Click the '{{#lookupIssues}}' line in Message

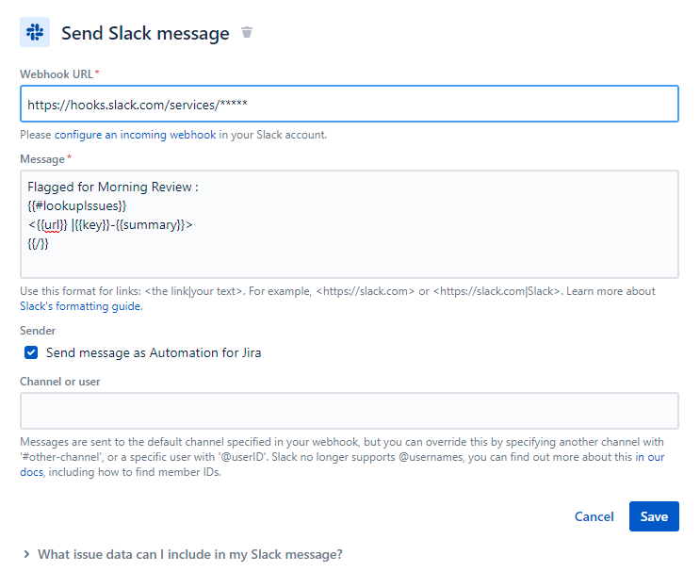tap(77, 205)
